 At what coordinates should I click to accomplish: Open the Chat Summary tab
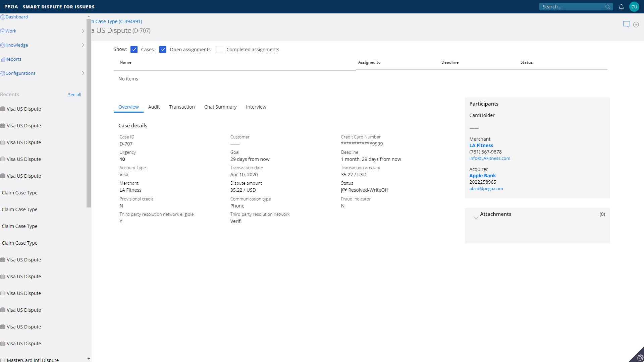coord(220,107)
